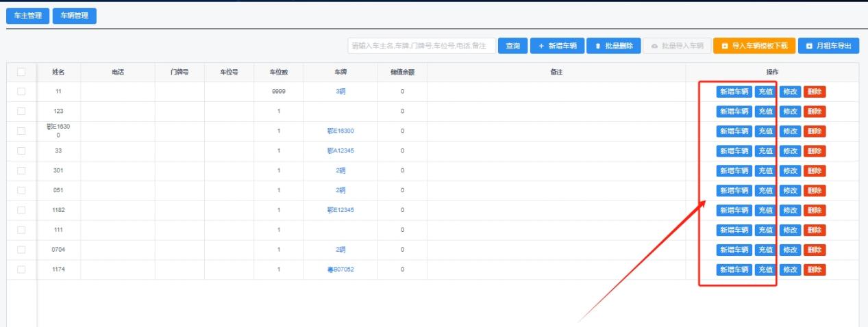Click the 车位数 column header
868x327 pixels.
point(279,72)
